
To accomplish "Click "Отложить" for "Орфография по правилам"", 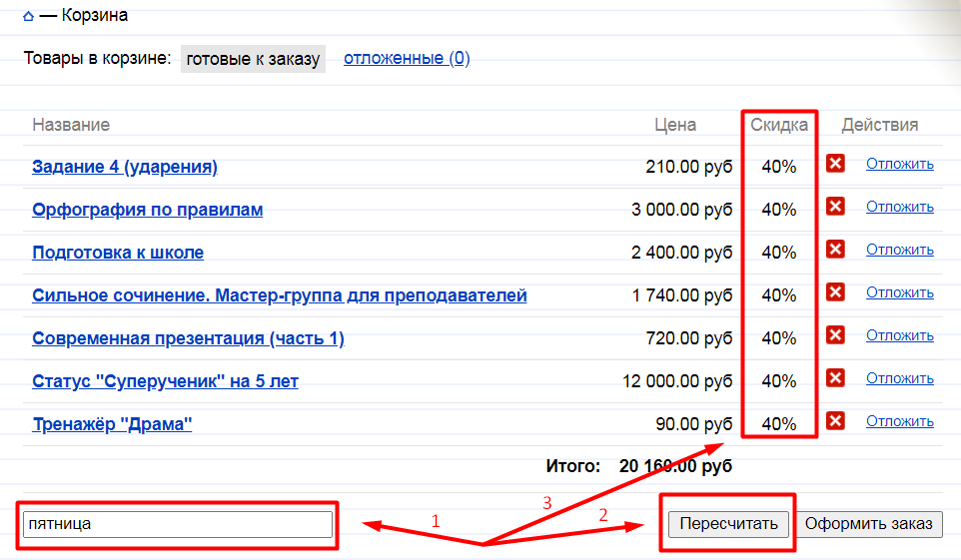I will coord(899,207).
